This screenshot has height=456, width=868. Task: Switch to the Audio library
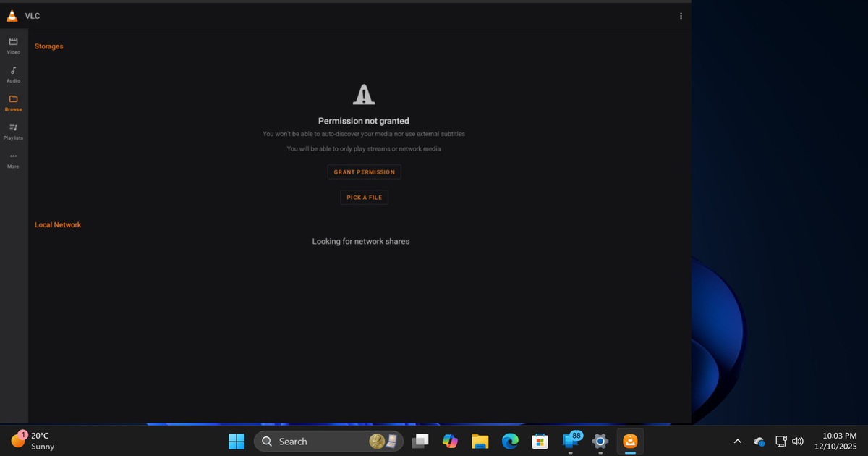pyautogui.click(x=13, y=74)
